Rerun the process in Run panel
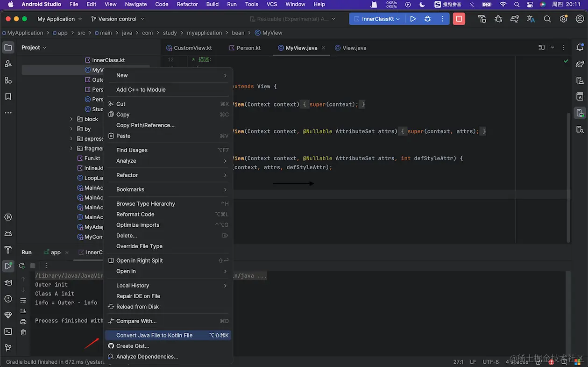Image resolution: width=588 pixels, height=367 pixels. (21, 266)
